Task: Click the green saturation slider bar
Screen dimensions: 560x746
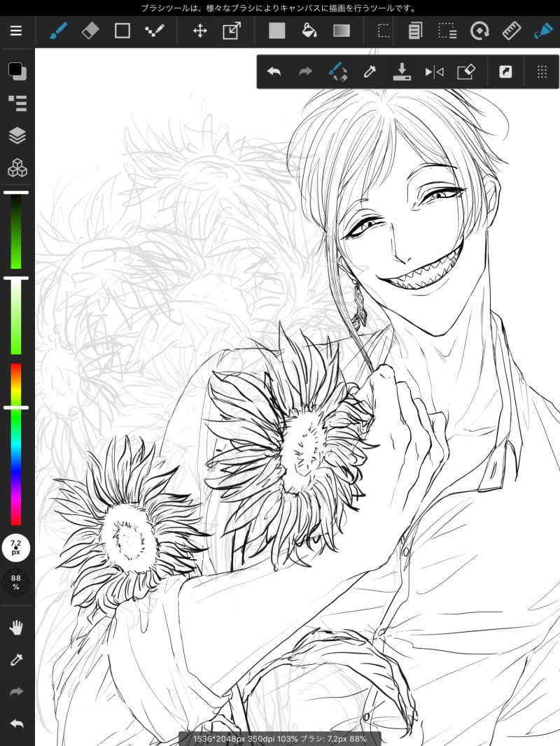Action: tap(16, 316)
